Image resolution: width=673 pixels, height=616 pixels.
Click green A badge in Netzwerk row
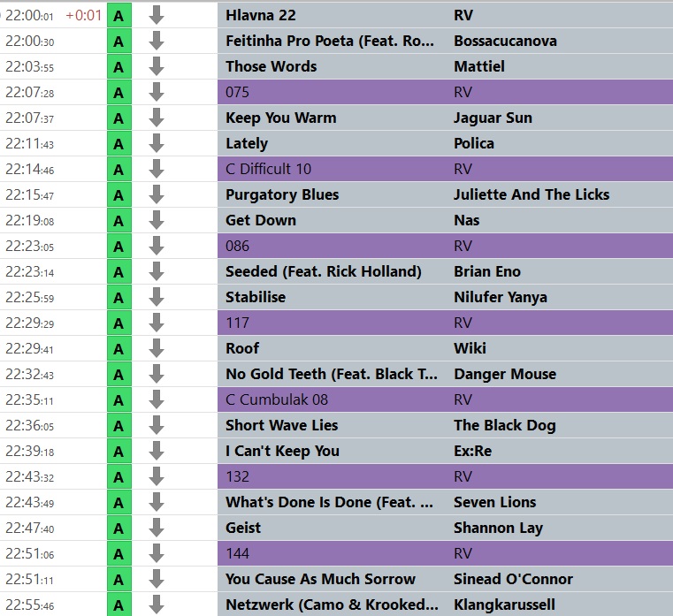(x=119, y=605)
